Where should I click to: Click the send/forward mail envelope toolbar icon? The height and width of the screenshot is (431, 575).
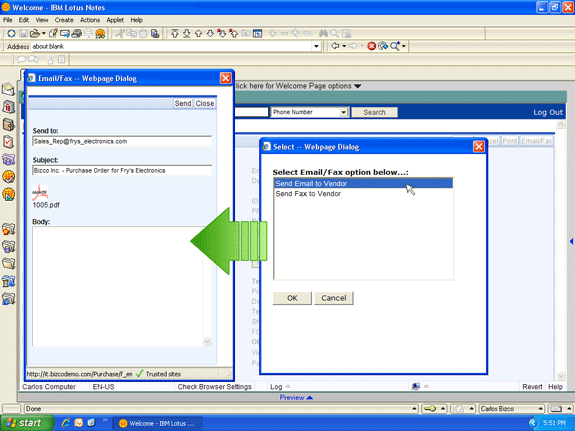tap(65, 34)
